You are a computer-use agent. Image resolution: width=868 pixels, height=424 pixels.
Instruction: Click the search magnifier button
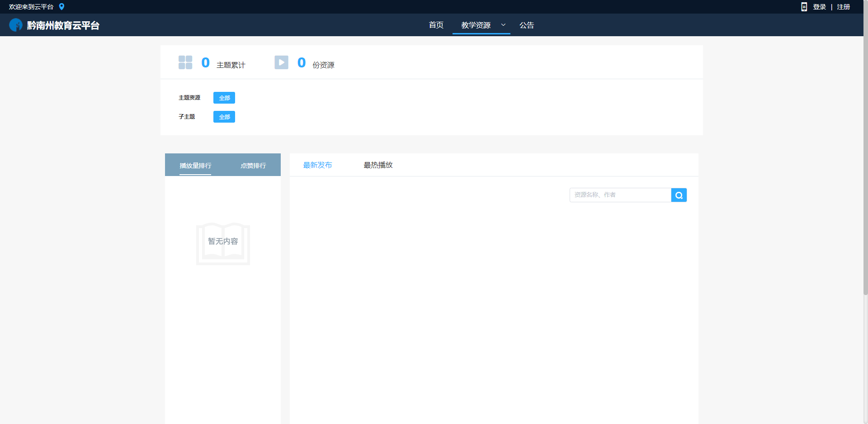[679, 195]
